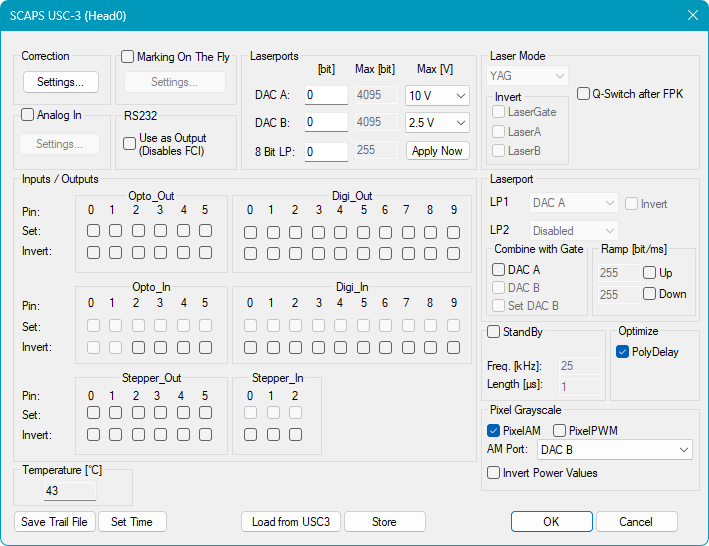Click Load from USC3 button
The height and width of the screenshot is (546, 709).
[291, 522]
